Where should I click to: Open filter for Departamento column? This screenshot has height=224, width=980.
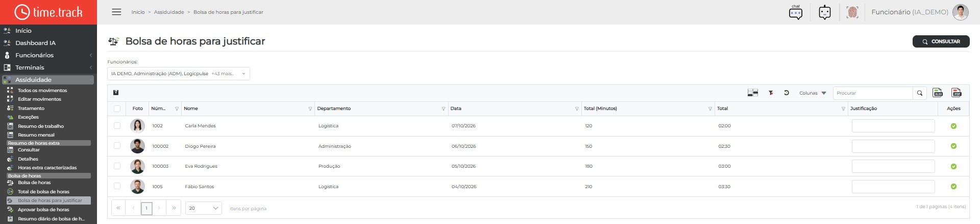click(x=444, y=109)
